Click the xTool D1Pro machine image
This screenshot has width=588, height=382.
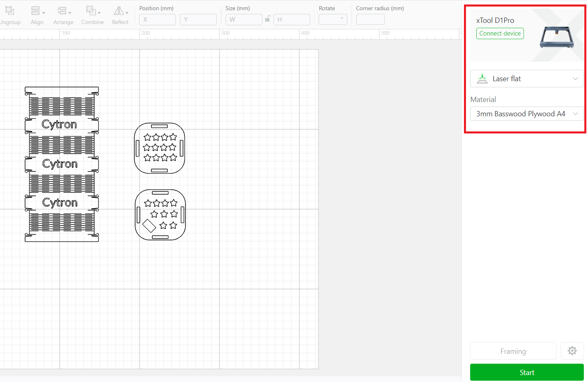click(x=557, y=37)
